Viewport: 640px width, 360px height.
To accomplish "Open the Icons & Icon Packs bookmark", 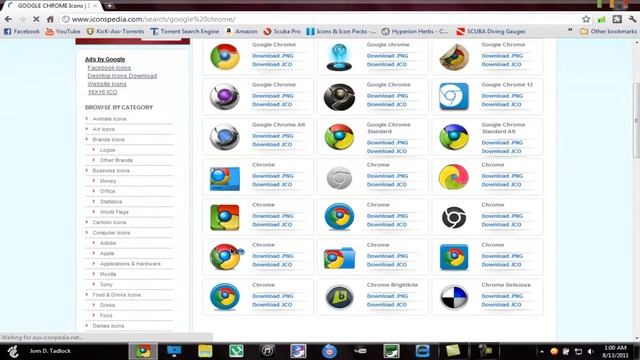I will point(341,31).
